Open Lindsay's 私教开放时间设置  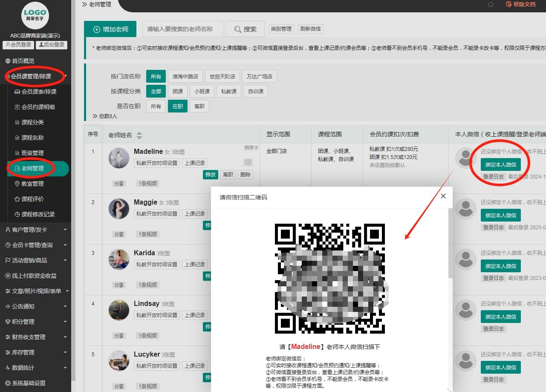point(157,315)
